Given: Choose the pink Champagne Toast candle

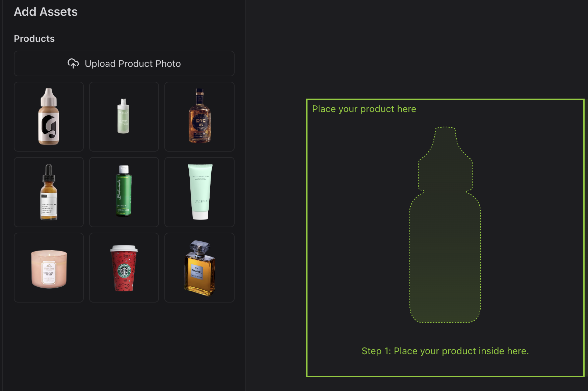Looking at the screenshot, I should click(x=49, y=267).
